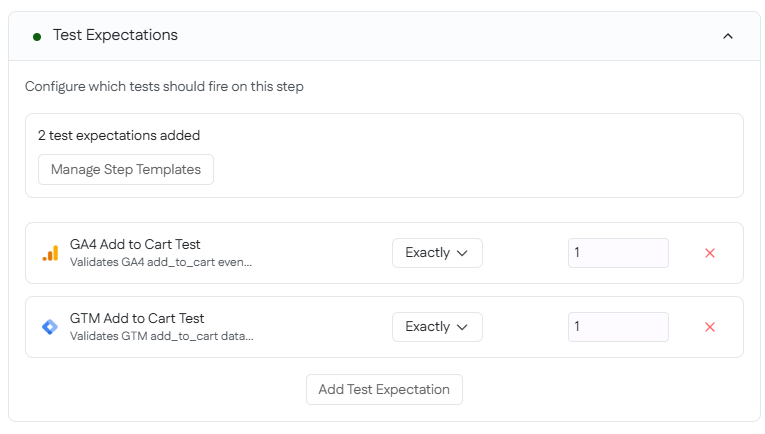Click the '2 test expectations added' label
This screenshot has width=765, height=434.
click(119, 135)
